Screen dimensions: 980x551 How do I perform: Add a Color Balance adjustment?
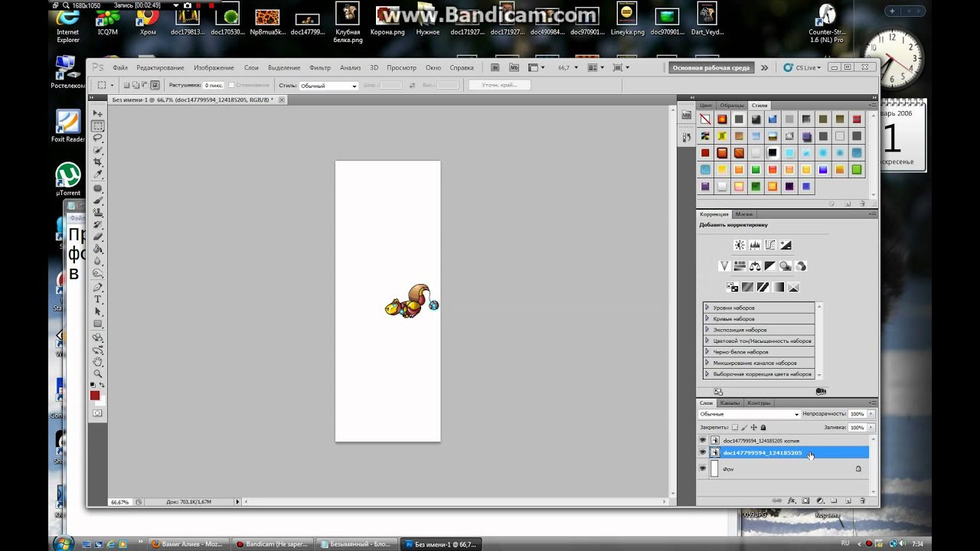tap(755, 266)
